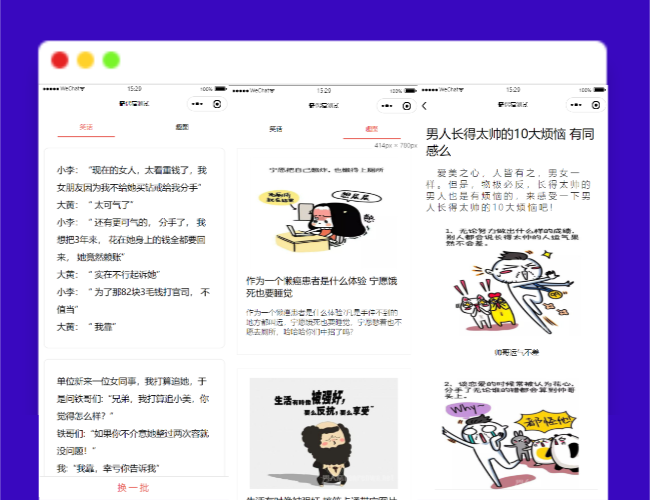Click article heading 男人长得太帅的10大烦恼

pos(510,142)
